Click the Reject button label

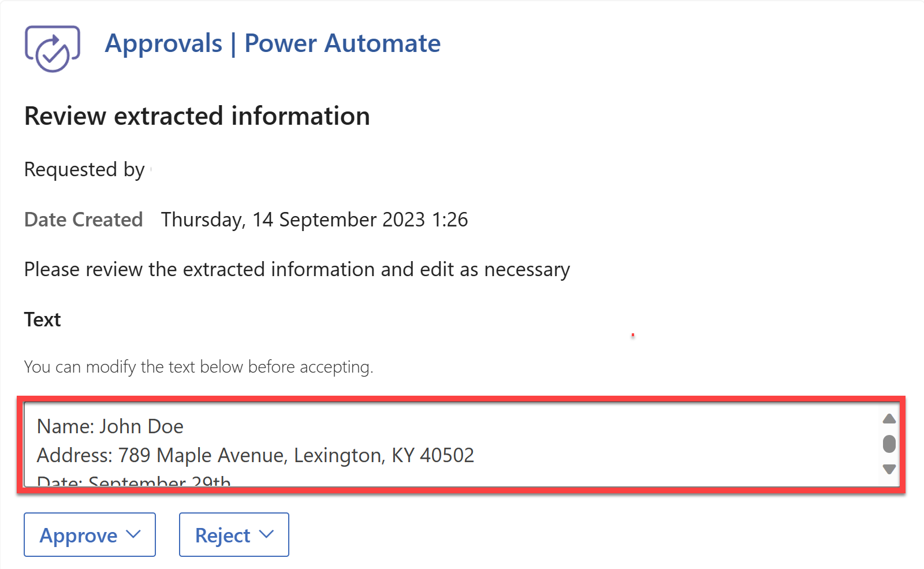(223, 535)
